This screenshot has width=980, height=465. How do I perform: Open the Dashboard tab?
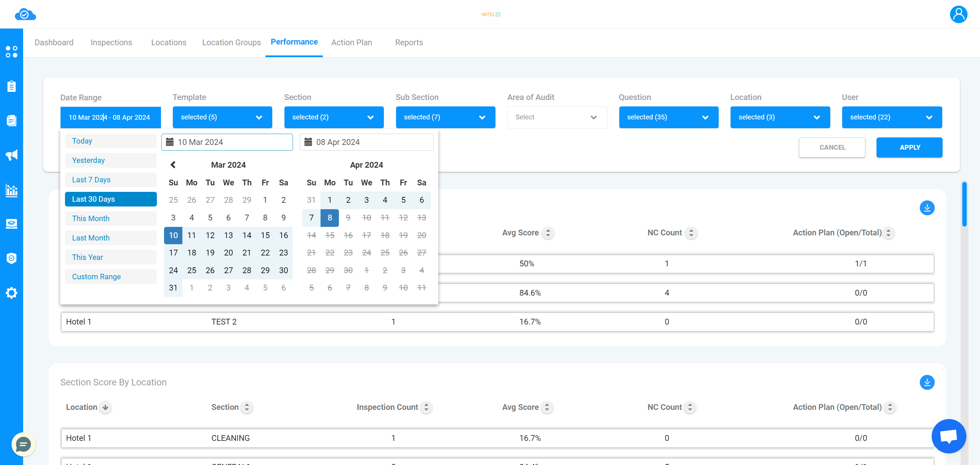[54, 43]
